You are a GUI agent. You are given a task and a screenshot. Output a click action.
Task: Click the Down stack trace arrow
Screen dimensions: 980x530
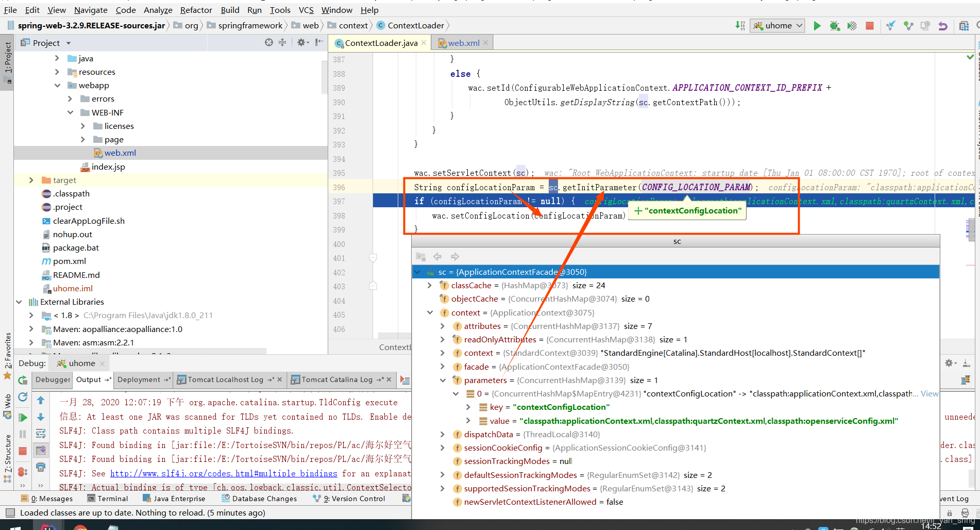(41, 417)
